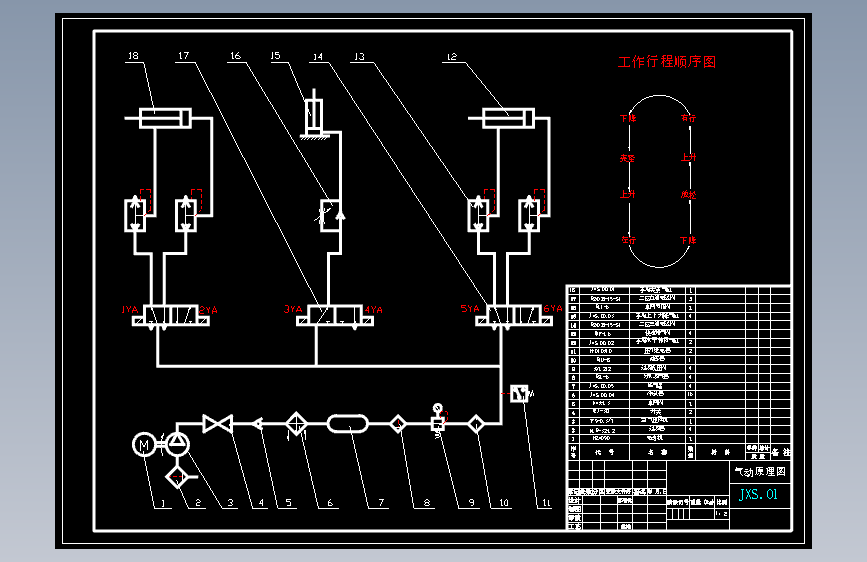Image resolution: width=867 pixels, height=562 pixels.
Task: Click the red title 工作行程顺序图
Action: click(x=667, y=61)
